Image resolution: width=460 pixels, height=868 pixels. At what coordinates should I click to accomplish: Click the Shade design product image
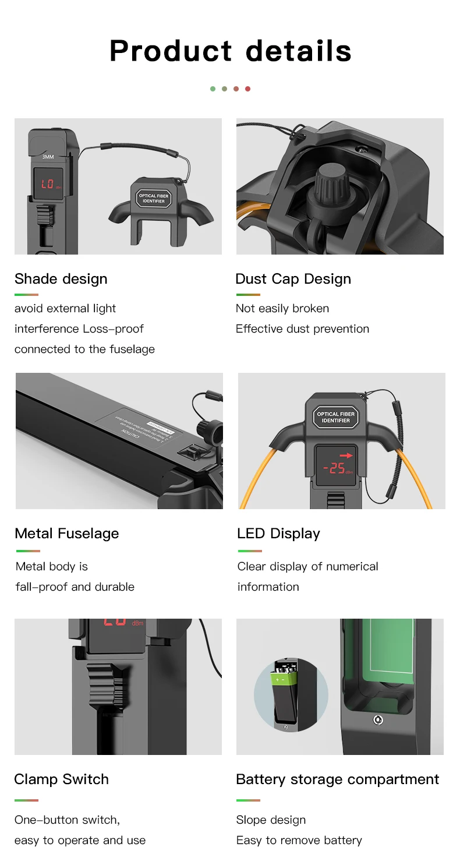pyautogui.click(x=118, y=186)
